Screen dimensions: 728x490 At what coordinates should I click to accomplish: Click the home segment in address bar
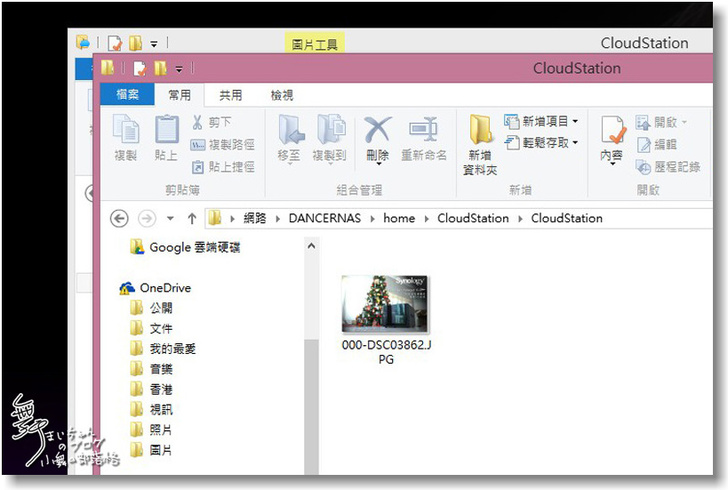[399, 218]
